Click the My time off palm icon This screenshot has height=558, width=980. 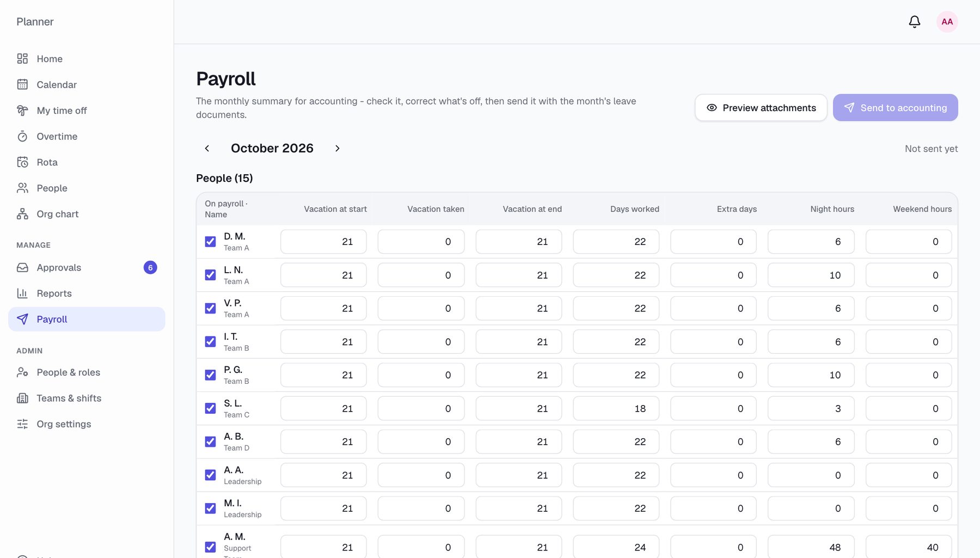(x=22, y=111)
